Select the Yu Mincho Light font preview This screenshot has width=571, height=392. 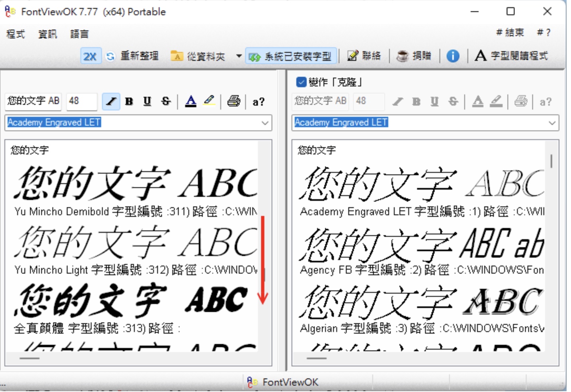point(136,242)
